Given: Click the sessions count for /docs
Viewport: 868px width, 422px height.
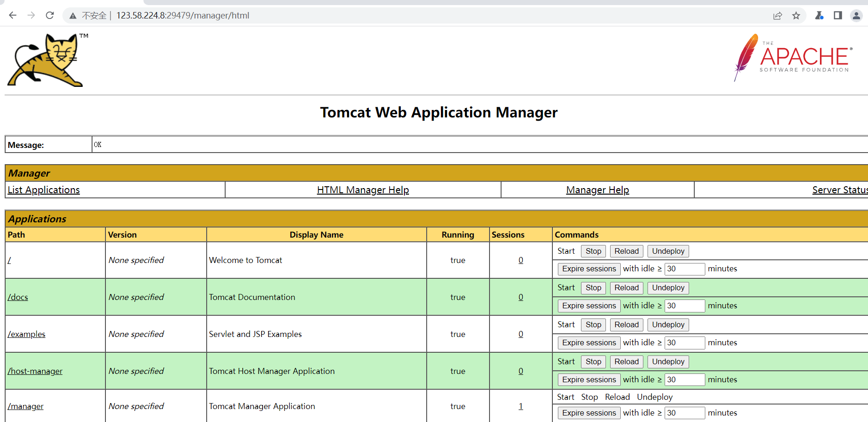Looking at the screenshot, I should point(521,297).
